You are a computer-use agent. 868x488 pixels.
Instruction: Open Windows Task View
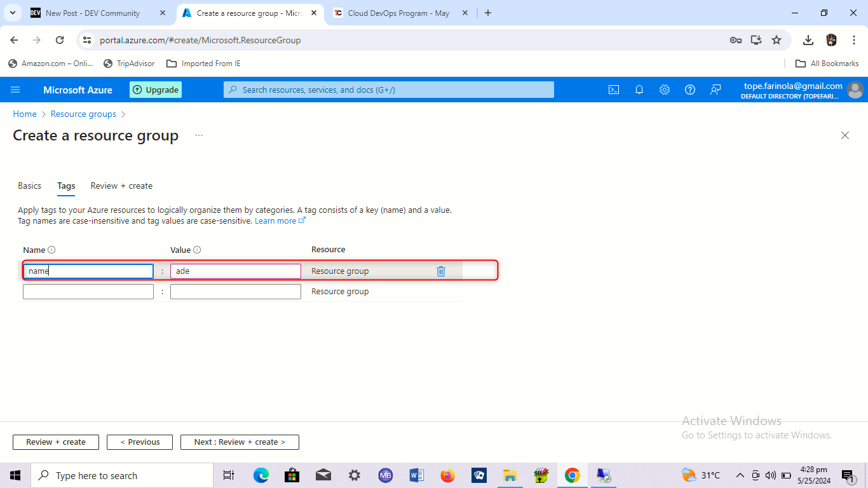coord(229,475)
